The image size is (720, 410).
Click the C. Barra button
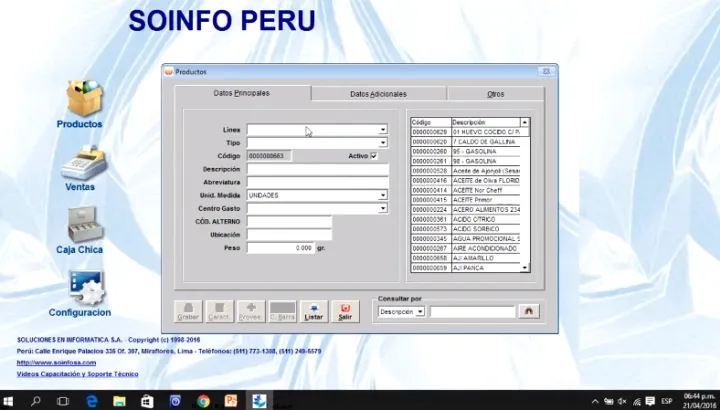pos(282,311)
